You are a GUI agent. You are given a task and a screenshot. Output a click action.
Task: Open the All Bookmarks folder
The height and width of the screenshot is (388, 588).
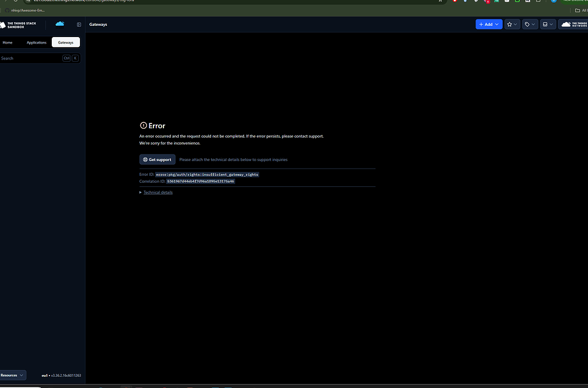(x=582, y=11)
